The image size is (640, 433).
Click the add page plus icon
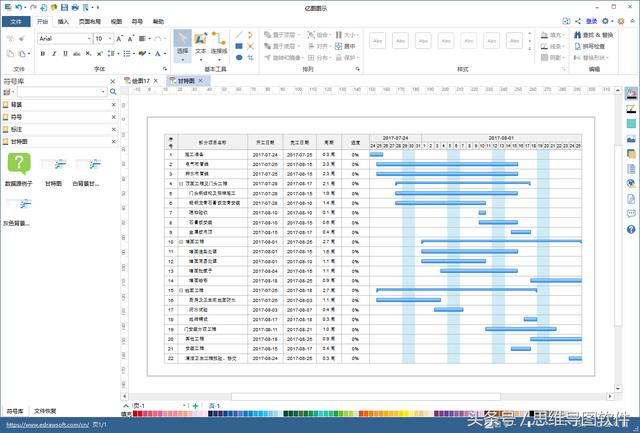196,406
